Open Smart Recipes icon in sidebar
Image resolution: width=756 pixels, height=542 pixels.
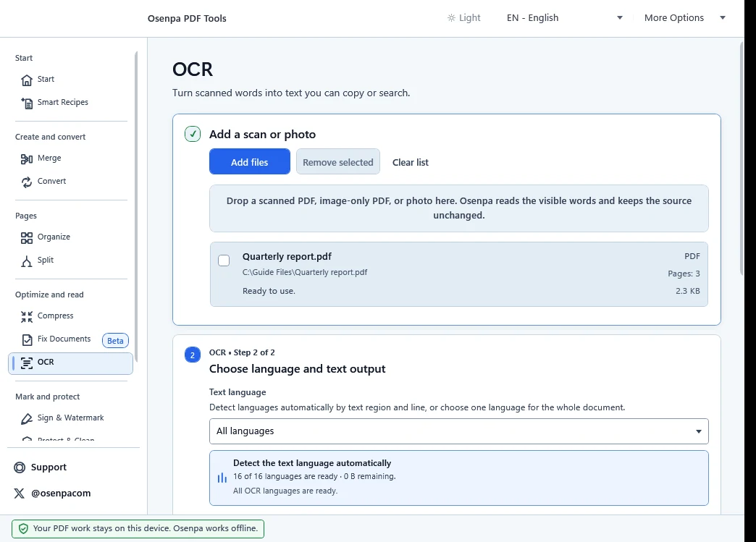tap(27, 103)
